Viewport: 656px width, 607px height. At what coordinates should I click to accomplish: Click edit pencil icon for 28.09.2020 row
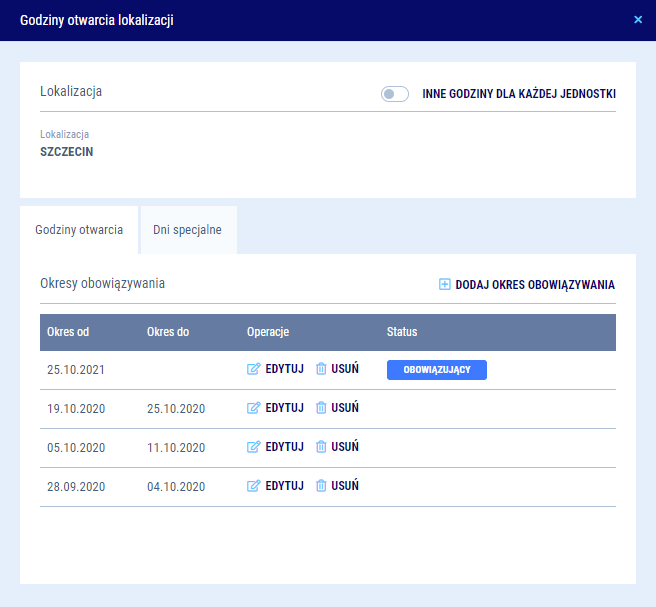click(x=253, y=486)
